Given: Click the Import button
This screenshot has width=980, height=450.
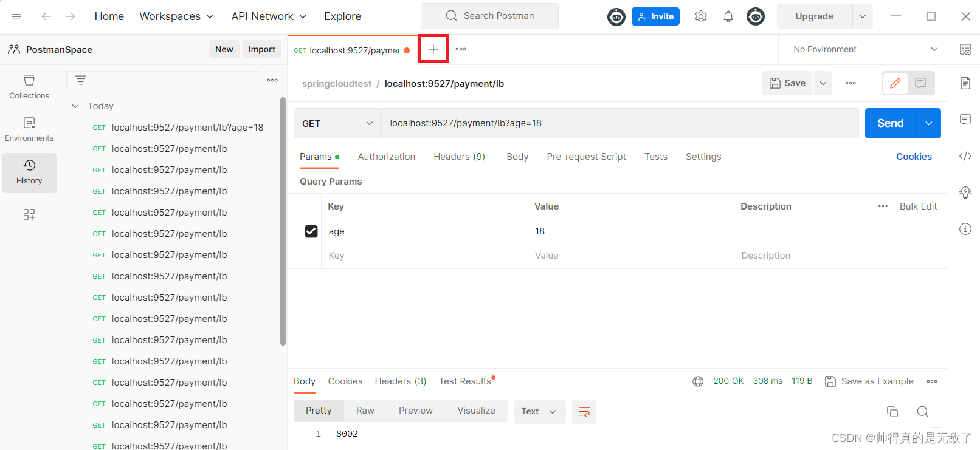Looking at the screenshot, I should click(x=262, y=49).
